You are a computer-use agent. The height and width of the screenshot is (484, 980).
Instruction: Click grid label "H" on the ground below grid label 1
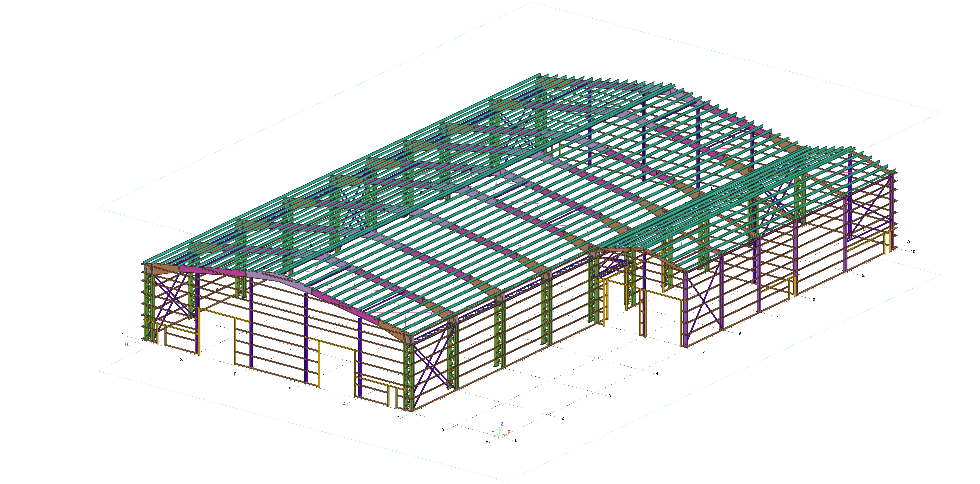point(127,345)
